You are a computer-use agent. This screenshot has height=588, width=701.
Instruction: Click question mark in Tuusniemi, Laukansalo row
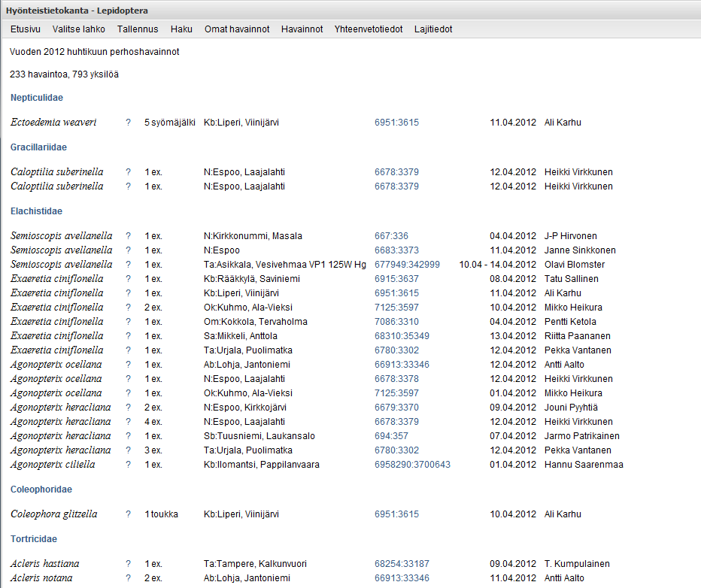click(x=129, y=436)
